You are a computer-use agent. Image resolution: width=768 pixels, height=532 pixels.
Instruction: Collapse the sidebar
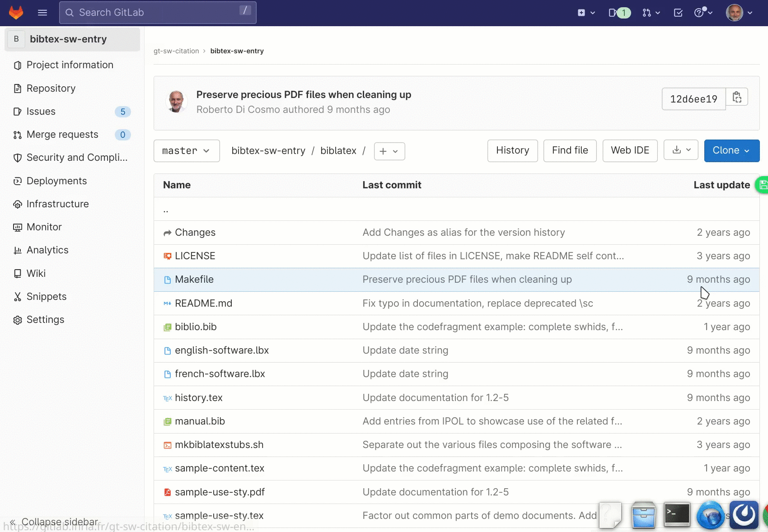pos(54,522)
